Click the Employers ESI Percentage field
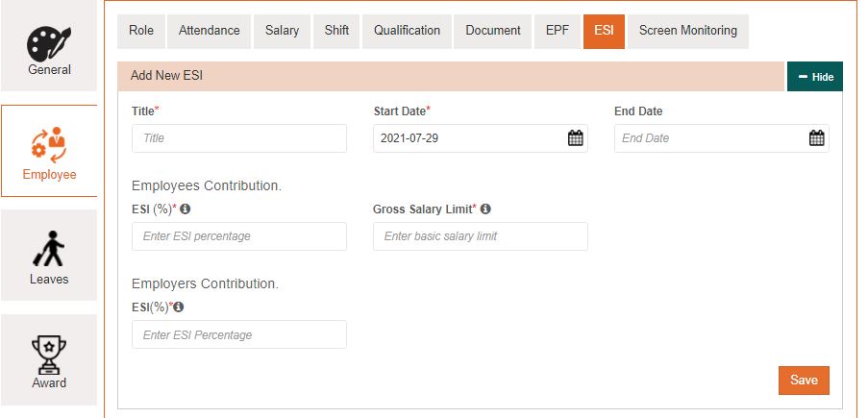The height and width of the screenshot is (418, 868). (239, 334)
